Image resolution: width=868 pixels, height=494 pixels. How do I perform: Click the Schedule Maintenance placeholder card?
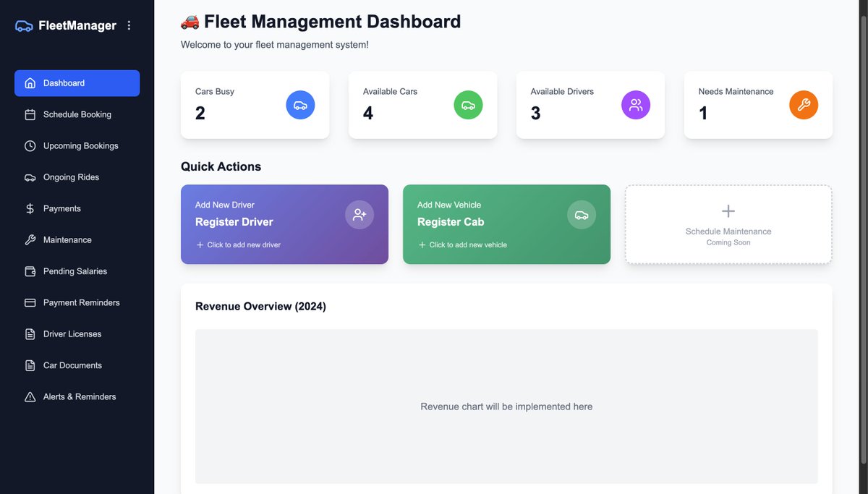(x=728, y=224)
